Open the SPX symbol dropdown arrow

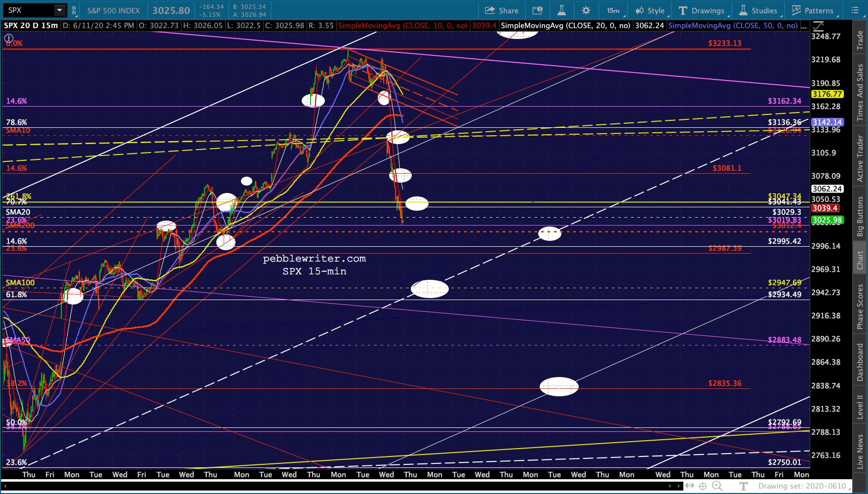point(59,10)
